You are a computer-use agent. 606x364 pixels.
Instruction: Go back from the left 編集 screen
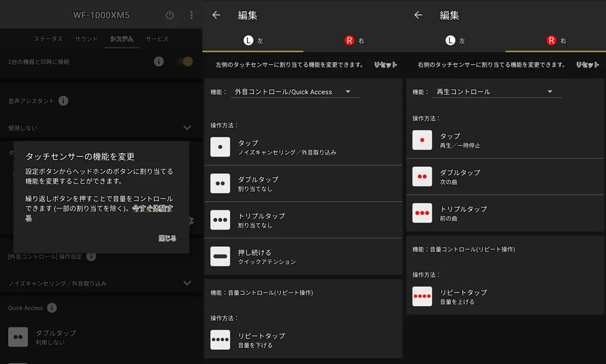[x=216, y=15]
